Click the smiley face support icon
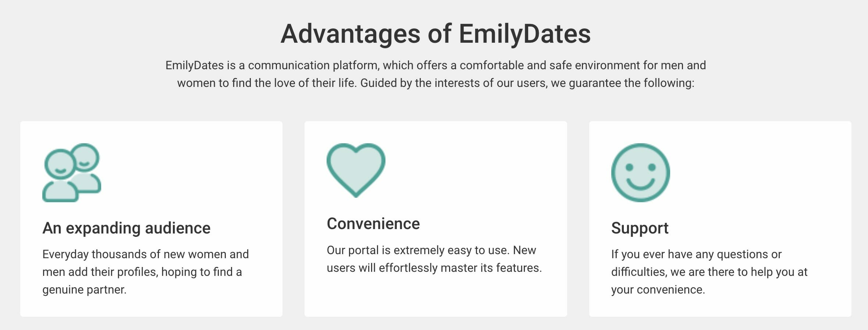868x330 pixels. 640,172
